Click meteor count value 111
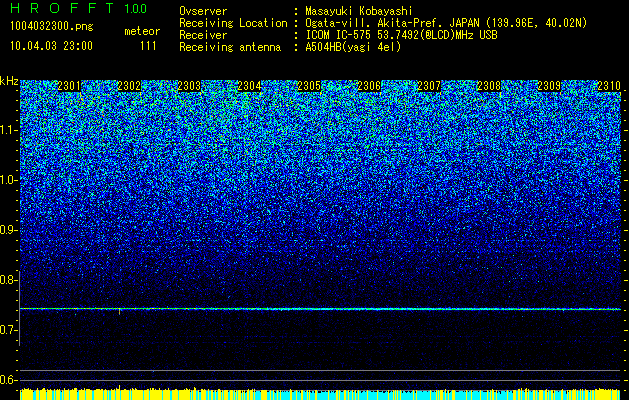 [x=148, y=46]
